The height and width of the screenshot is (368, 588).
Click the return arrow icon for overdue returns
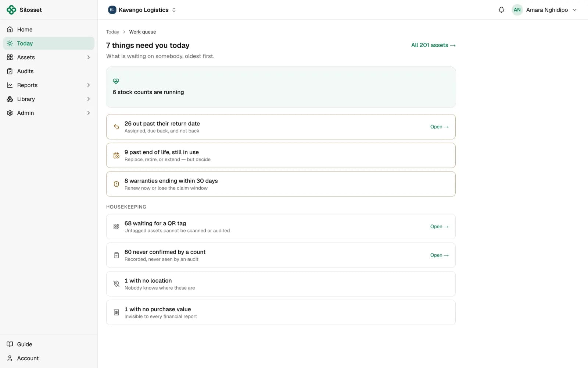click(x=116, y=127)
